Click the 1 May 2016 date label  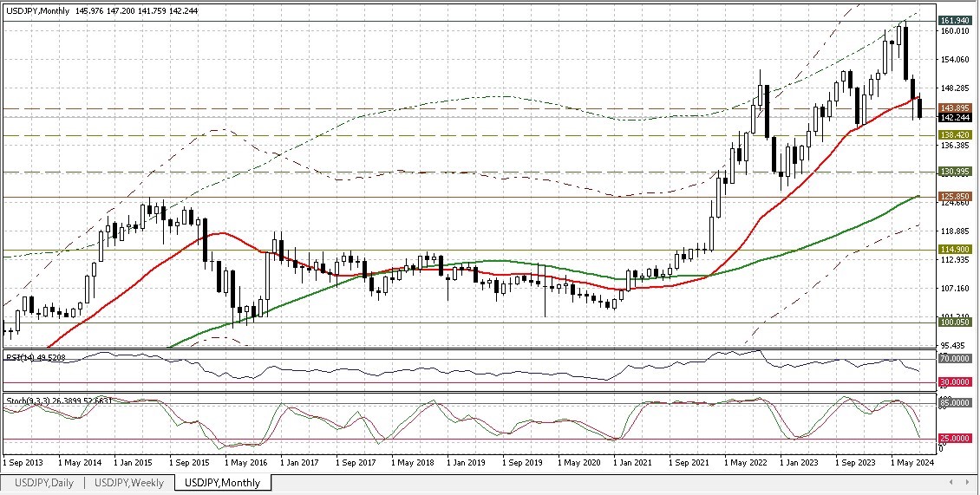(246, 463)
